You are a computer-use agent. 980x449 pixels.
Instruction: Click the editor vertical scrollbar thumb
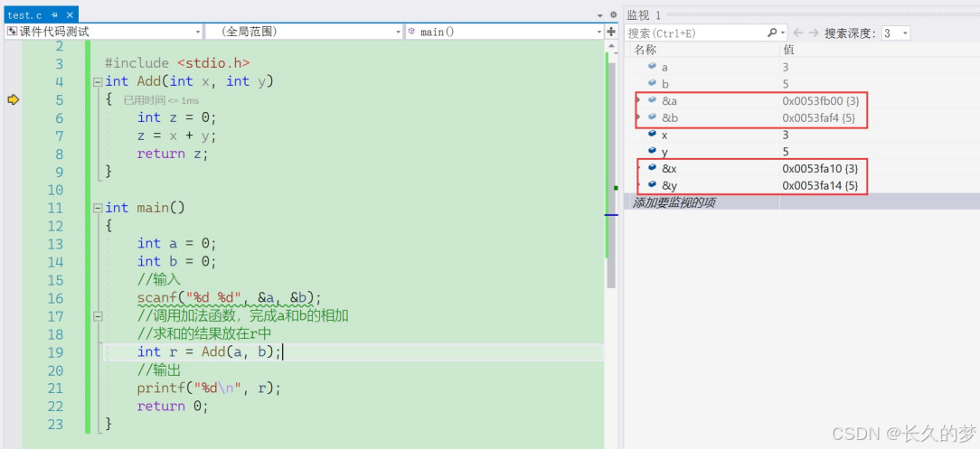tap(610, 176)
